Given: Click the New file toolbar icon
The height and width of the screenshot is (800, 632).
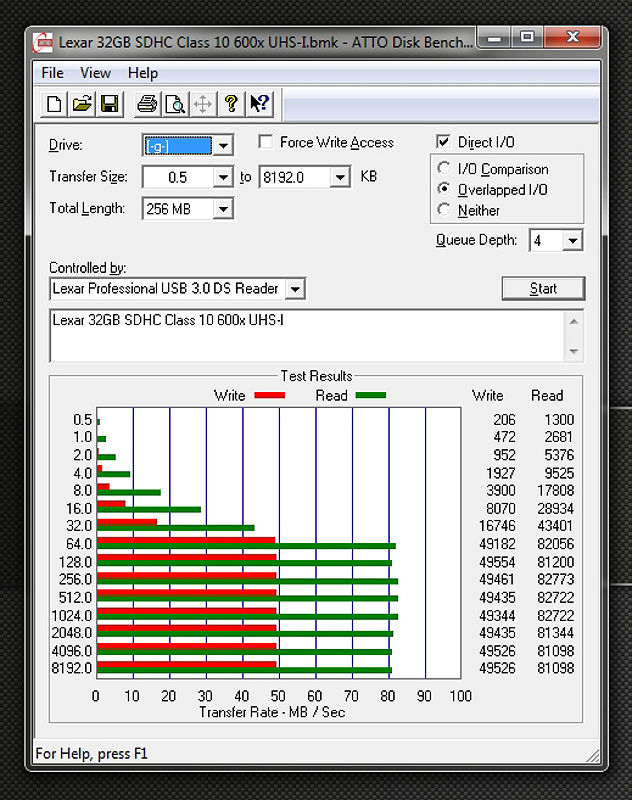Looking at the screenshot, I should pos(54,104).
